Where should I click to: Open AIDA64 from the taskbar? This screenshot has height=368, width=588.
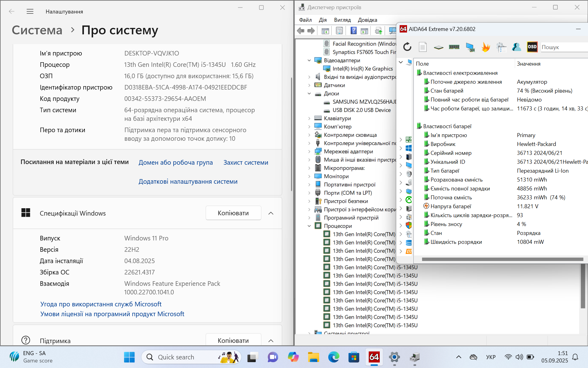tap(374, 357)
